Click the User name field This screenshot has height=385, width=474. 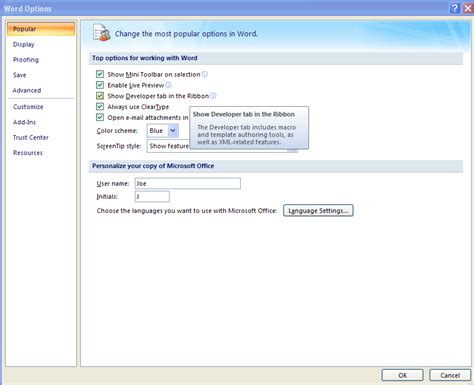pyautogui.click(x=188, y=183)
